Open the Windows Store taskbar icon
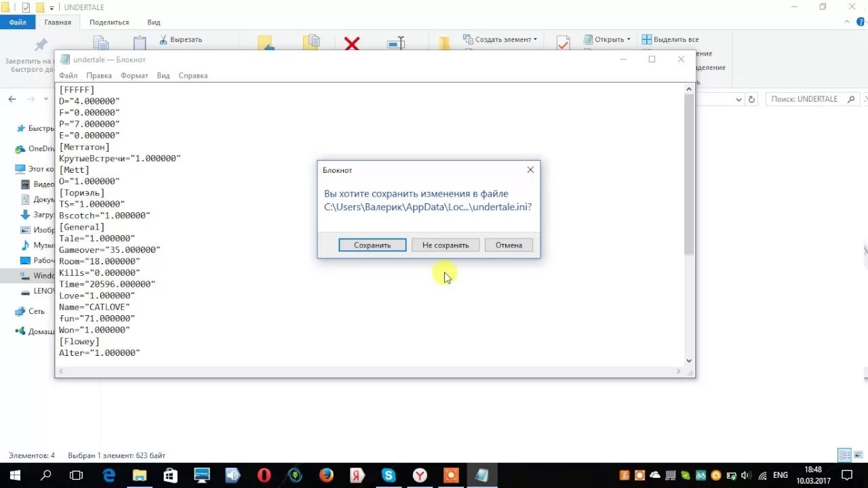The height and width of the screenshot is (488, 868). point(170,475)
